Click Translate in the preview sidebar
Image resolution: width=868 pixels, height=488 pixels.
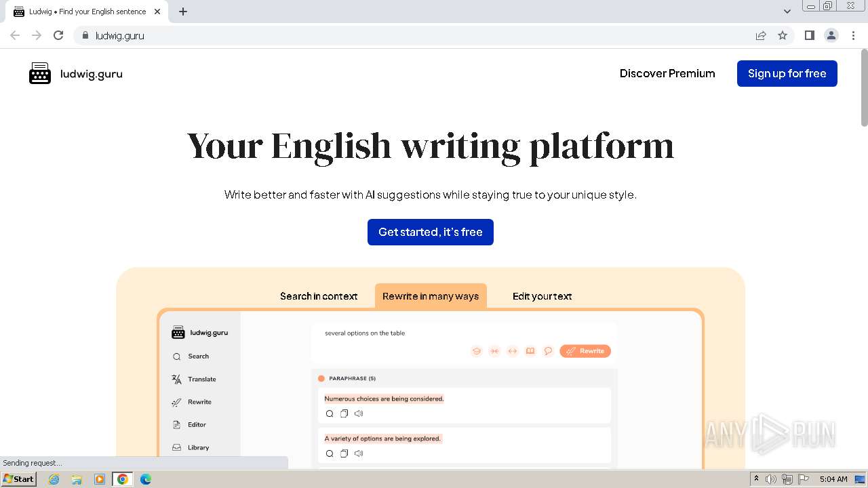[x=194, y=379]
